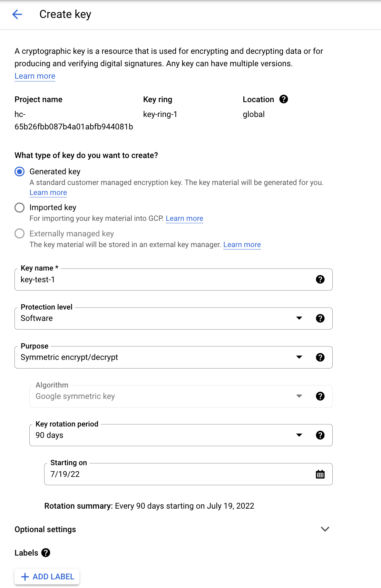This screenshot has height=588, width=381.
Task: Open the Starting on calendar picker
Action: click(x=320, y=474)
